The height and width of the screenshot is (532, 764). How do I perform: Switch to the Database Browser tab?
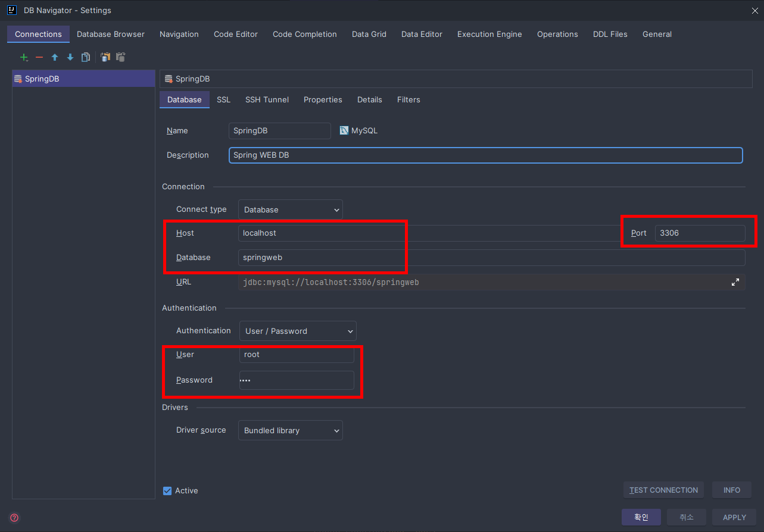(x=111, y=34)
